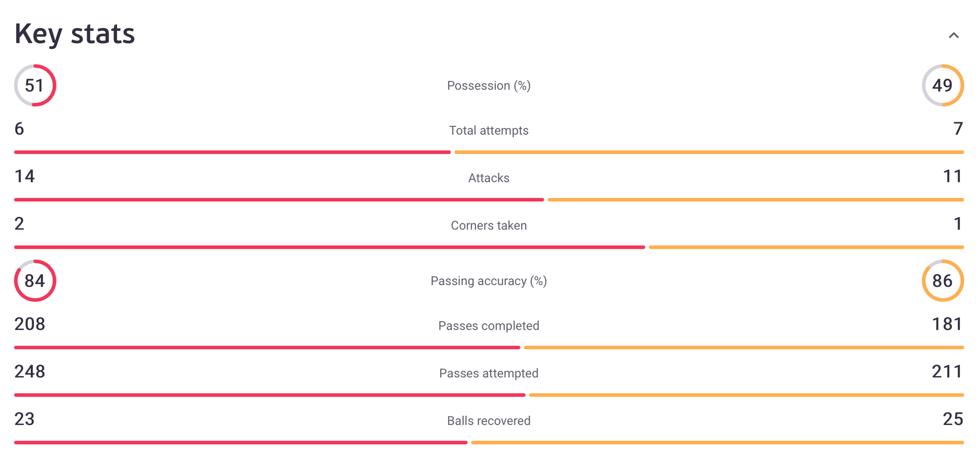980x454 pixels.
Task: Click the red Corners taken bar
Action: click(x=330, y=247)
